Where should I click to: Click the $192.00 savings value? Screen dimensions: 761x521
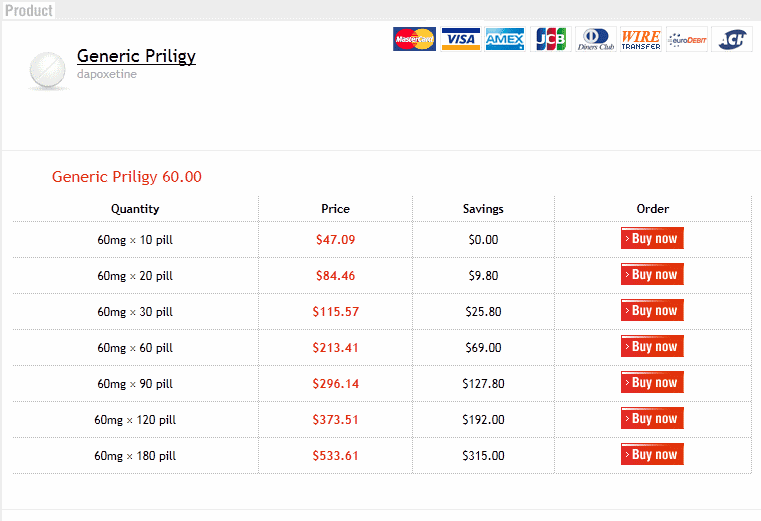[483, 420]
